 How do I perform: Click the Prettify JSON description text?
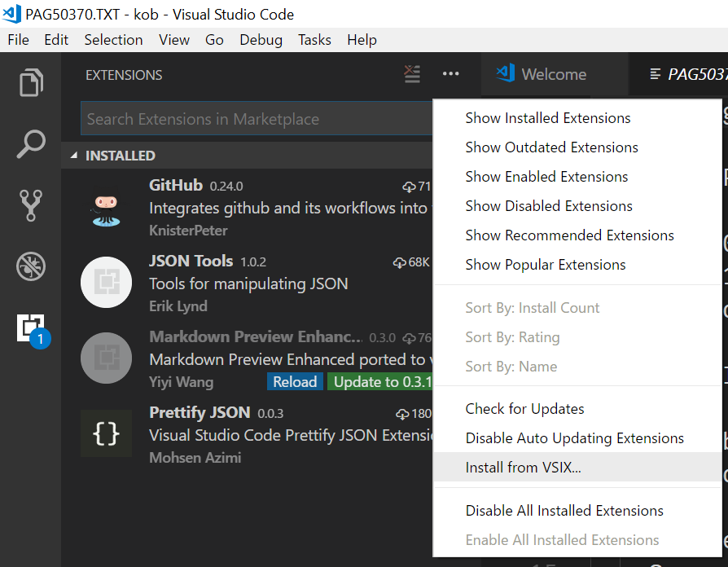coord(291,435)
